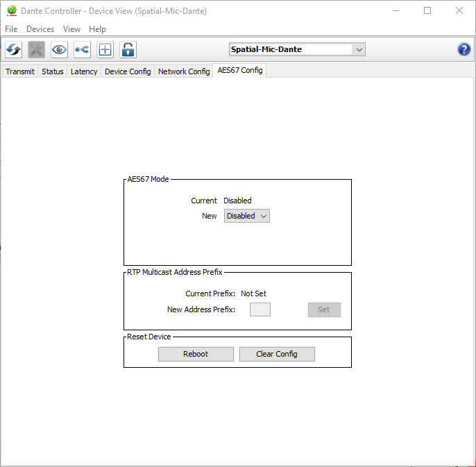Click the 'Not Set' current prefix value
476x467 pixels.
pyautogui.click(x=253, y=294)
